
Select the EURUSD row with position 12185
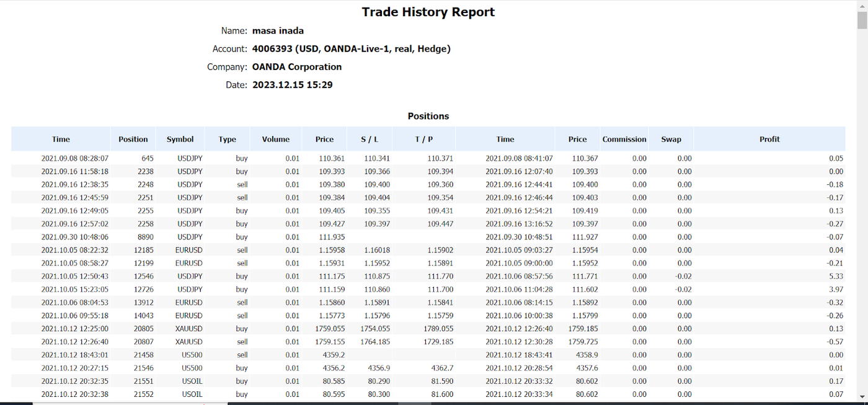248,250
